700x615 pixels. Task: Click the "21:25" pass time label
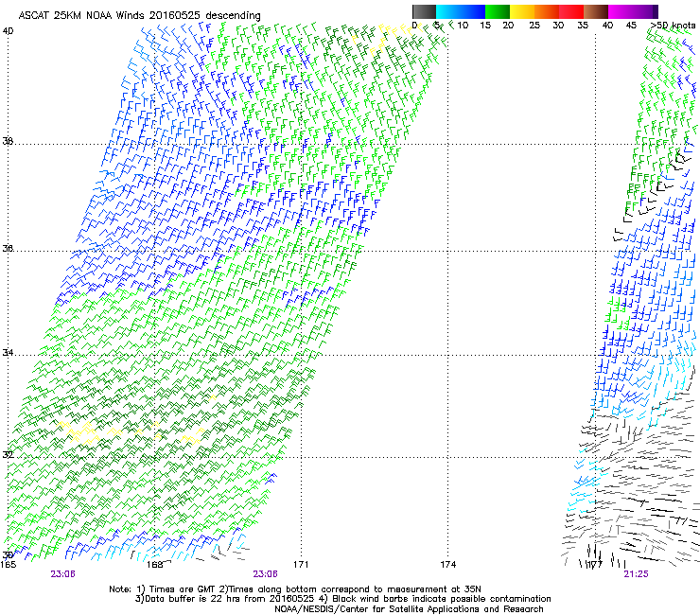pos(637,574)
